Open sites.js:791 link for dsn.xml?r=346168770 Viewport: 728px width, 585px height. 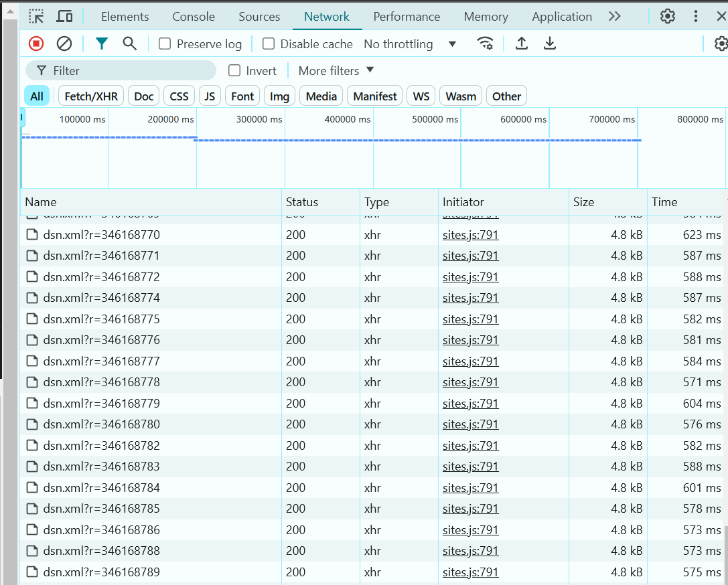(470, 235)
